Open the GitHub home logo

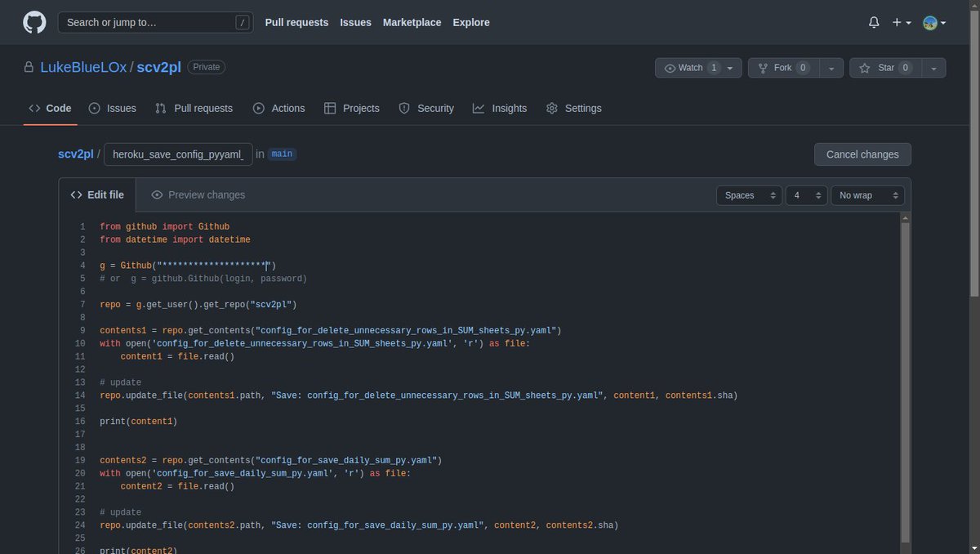[34, 22]
